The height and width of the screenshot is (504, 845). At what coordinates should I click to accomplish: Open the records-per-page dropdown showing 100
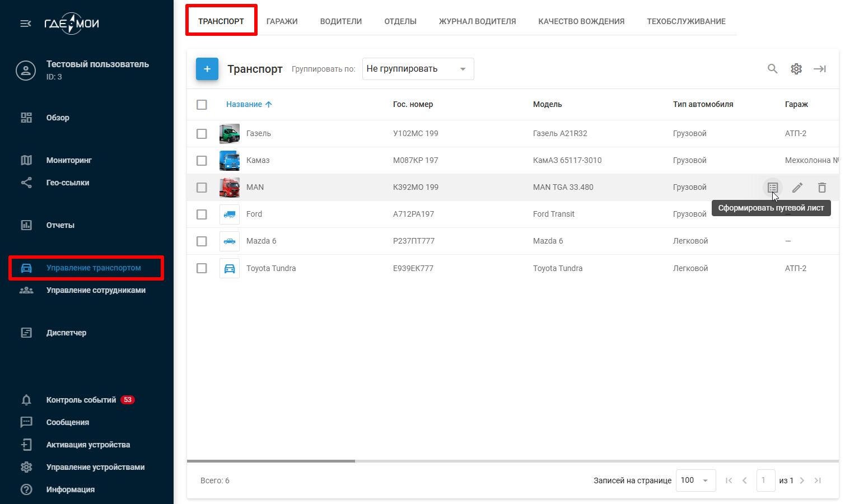tap(695, 480)
